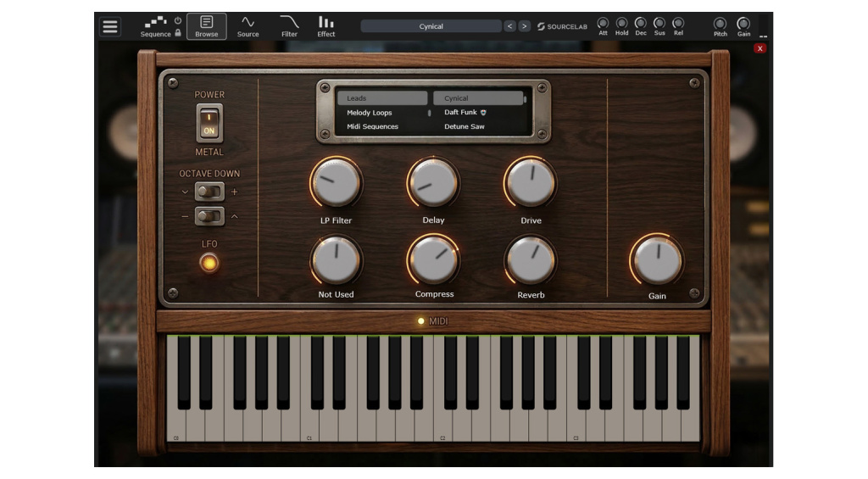Select the Cynical preset in list
The height and width of the screenshot is (479, 868).
pos(478,98)
